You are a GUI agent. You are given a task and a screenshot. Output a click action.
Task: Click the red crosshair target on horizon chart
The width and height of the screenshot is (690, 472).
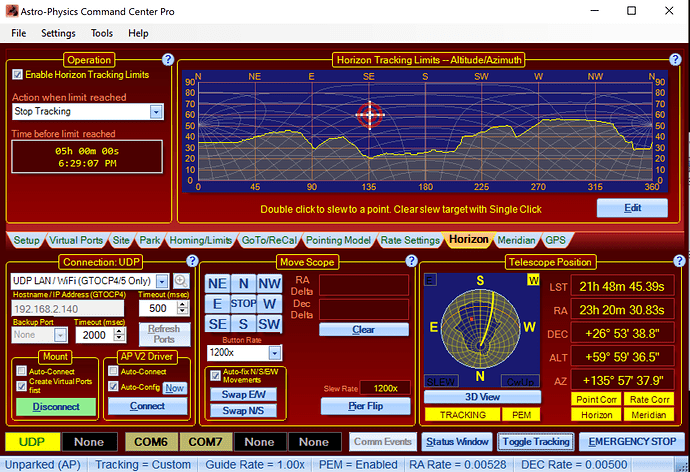click(x=370, y=115)
